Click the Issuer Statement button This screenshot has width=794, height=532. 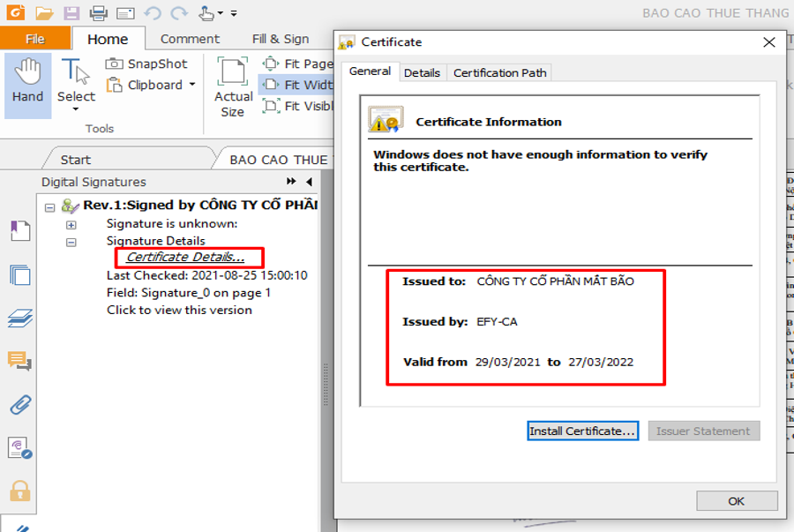pyautogui.click(x=703, y=431)
